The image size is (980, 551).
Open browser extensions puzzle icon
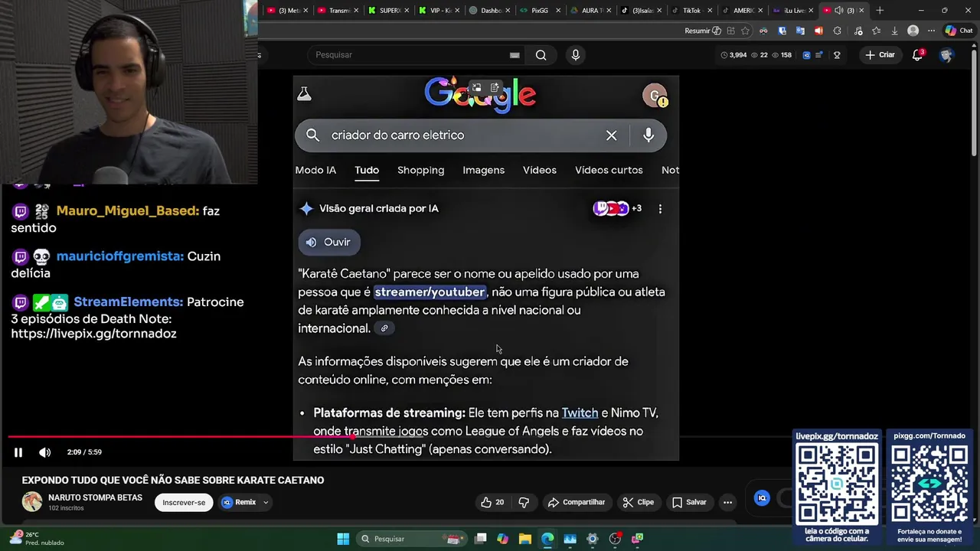pos(837,31)
